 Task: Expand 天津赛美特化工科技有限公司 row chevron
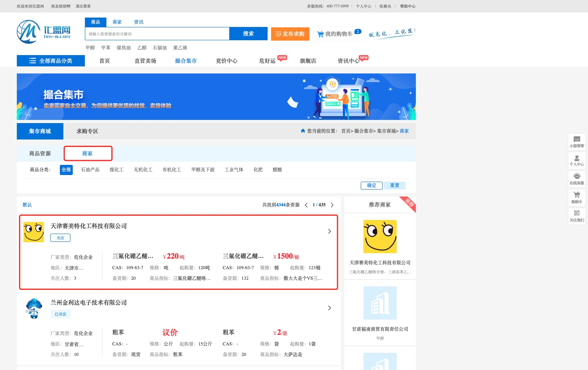(329, 231)
